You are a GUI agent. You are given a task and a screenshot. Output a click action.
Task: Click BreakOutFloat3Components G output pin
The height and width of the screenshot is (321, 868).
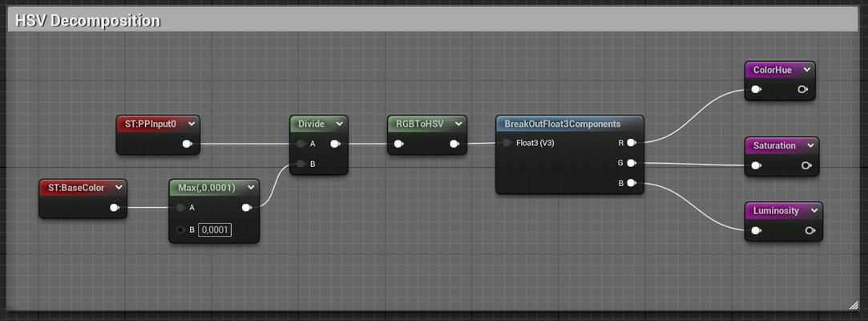click(632, 163)
